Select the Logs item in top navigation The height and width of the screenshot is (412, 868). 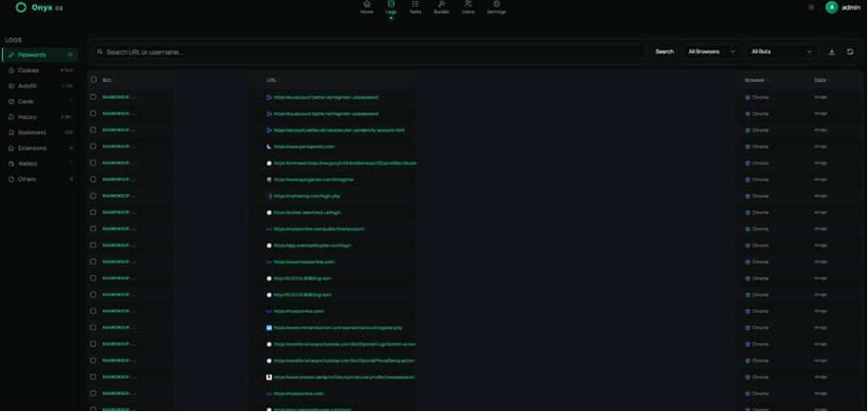tap(391, 7)
